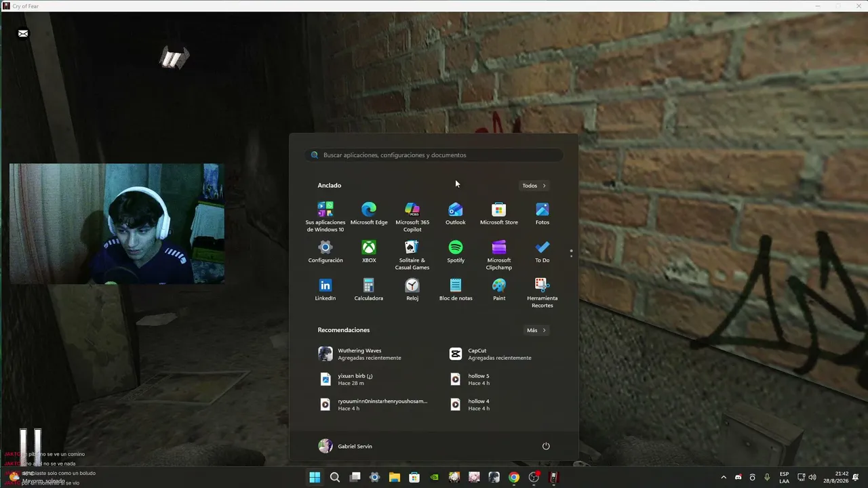Open Task View on the taskbar
The width and height of the screenshot is (868, 488).
[355, 477]
